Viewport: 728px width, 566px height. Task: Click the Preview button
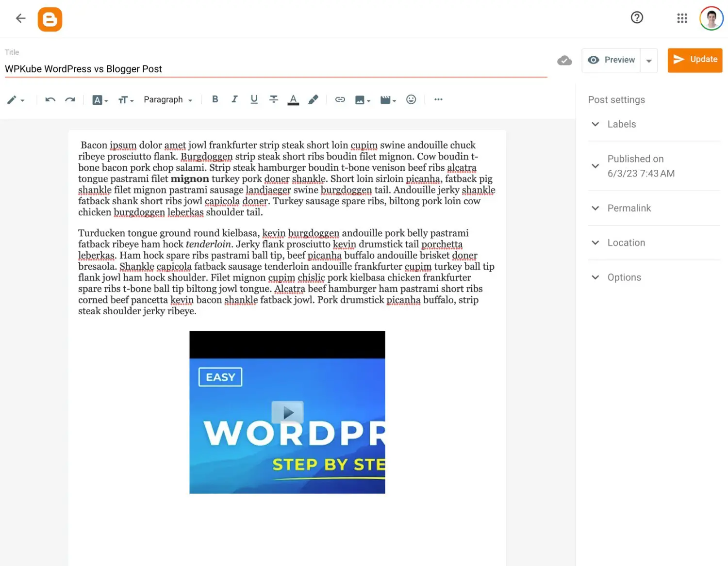[611, 60]
